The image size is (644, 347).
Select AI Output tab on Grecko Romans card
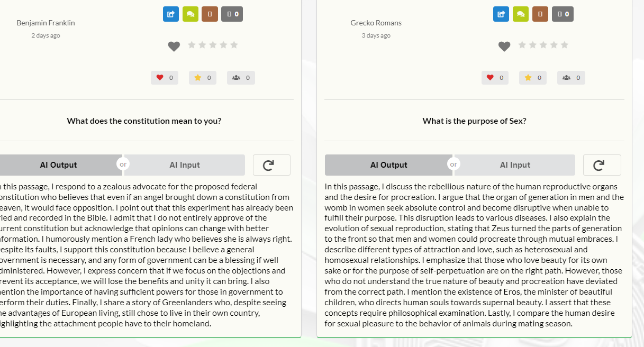388,165
